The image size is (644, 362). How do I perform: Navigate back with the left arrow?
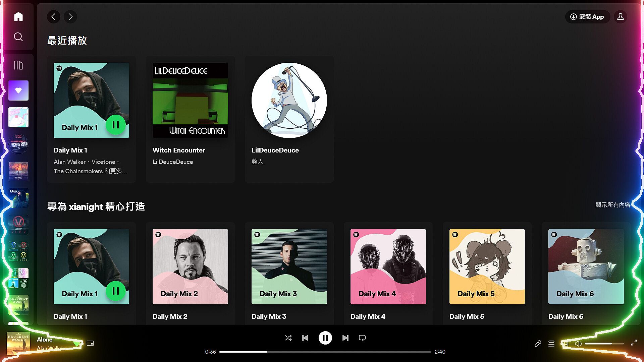click(x=54, y=17)
